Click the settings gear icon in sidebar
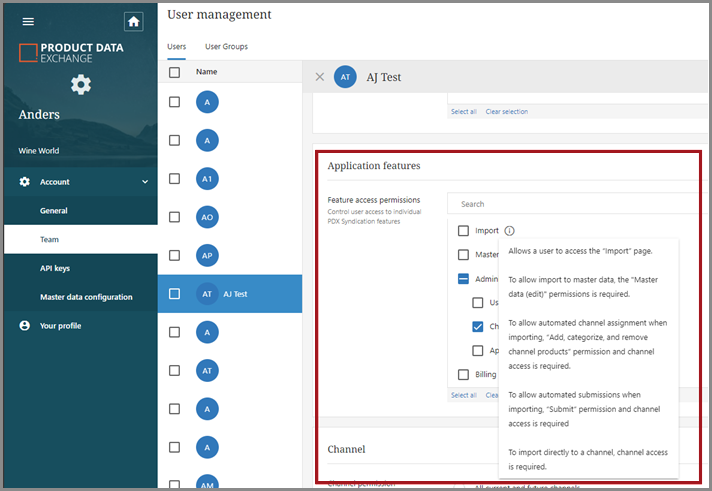 pyautogui.click(x=80, y=84)
